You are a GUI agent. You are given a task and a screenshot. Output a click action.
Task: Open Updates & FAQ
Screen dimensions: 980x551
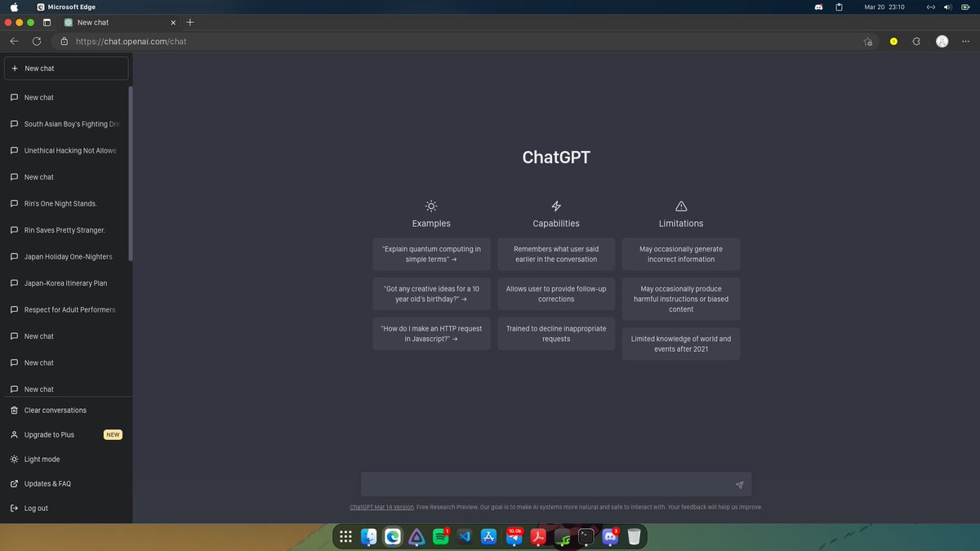[65, 484]
